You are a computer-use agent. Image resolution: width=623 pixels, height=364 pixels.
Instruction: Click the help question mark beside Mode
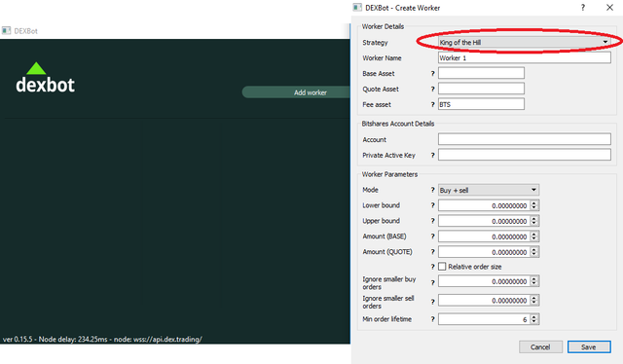(432, 190)
